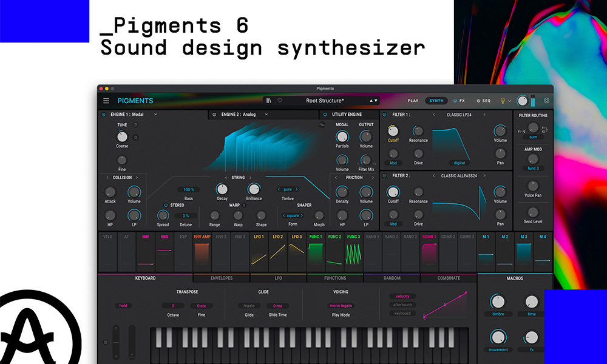
Task: Toggle Utility Engine power button
Action: (x=325, y=115)
